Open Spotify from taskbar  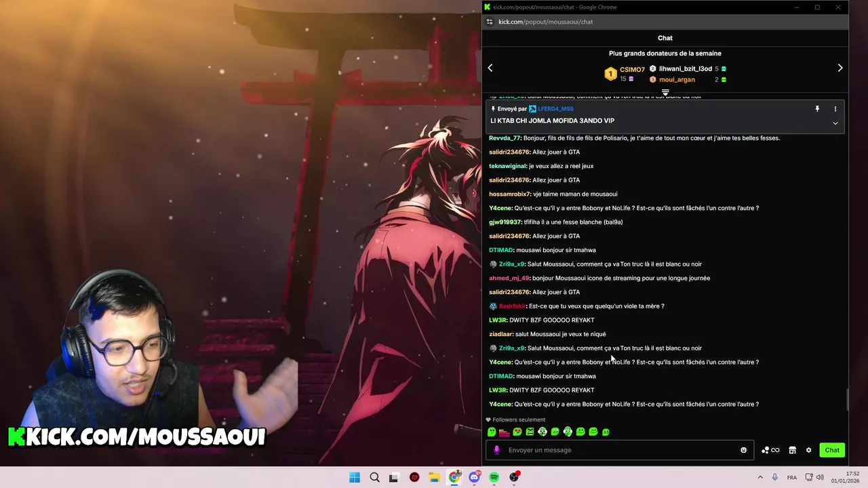[x=494, y=477]
